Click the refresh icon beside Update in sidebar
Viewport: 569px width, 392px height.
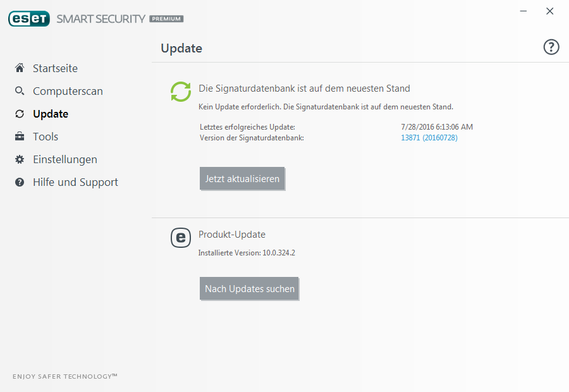point(20,114)
